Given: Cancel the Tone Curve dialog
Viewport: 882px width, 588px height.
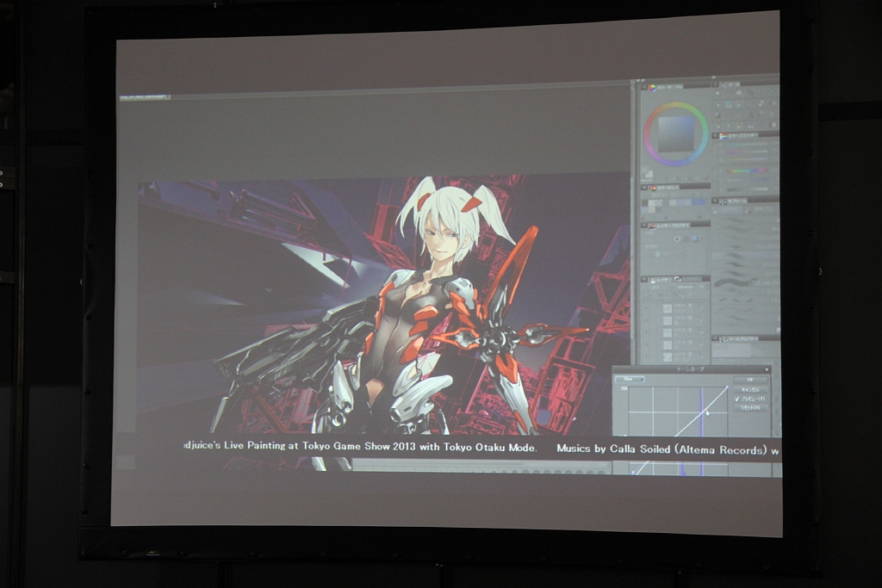Looking at the screenshot, I should [750, 390].
